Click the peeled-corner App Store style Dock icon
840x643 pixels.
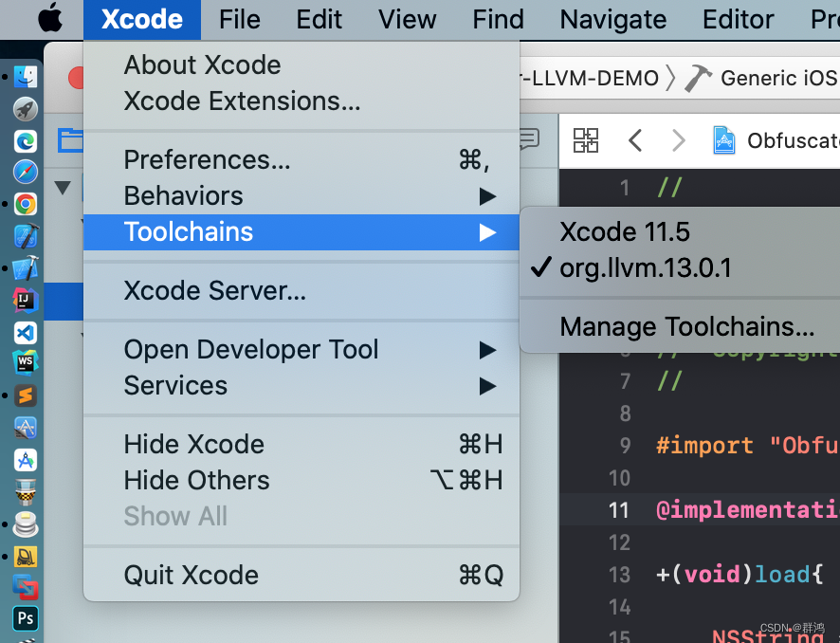(x=26, y=428)
